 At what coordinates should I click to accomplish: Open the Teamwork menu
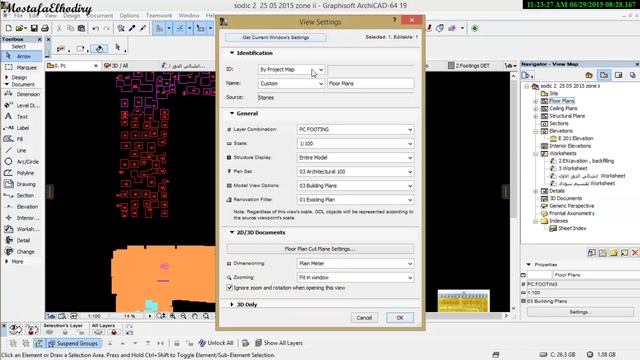[159, 16]
